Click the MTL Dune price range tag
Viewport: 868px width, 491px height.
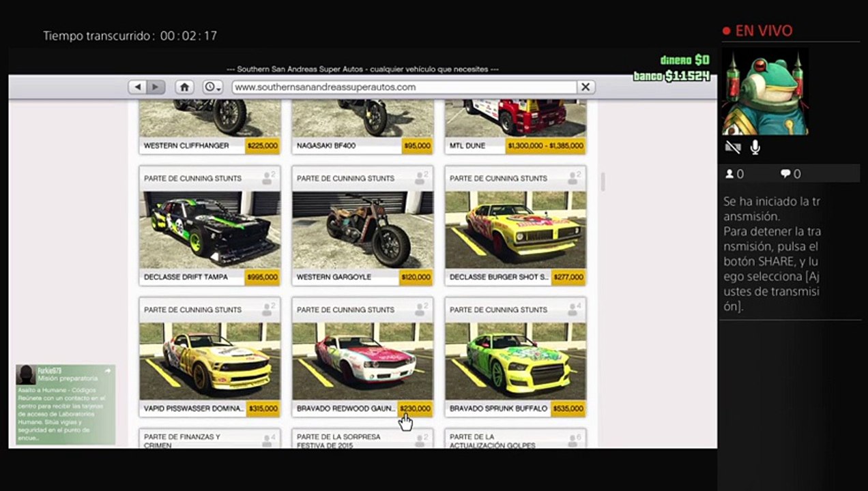546,145
